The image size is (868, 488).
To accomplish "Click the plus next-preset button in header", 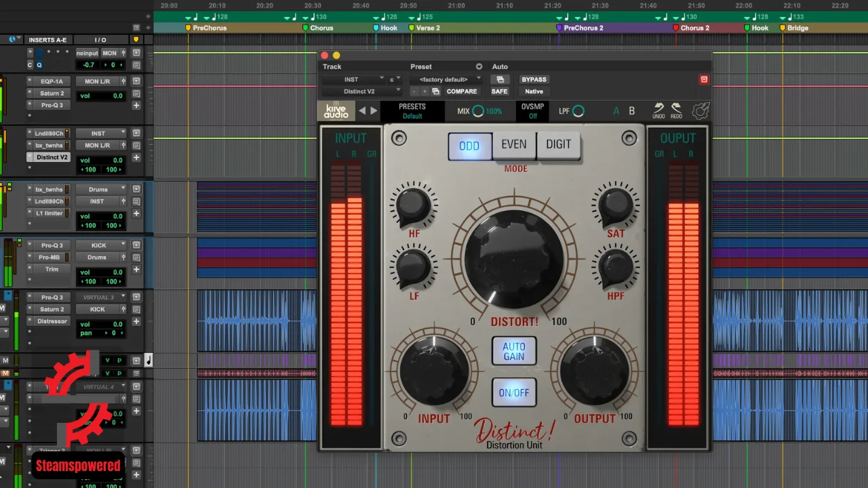I will pyautogui.click(x=425, y=91).
